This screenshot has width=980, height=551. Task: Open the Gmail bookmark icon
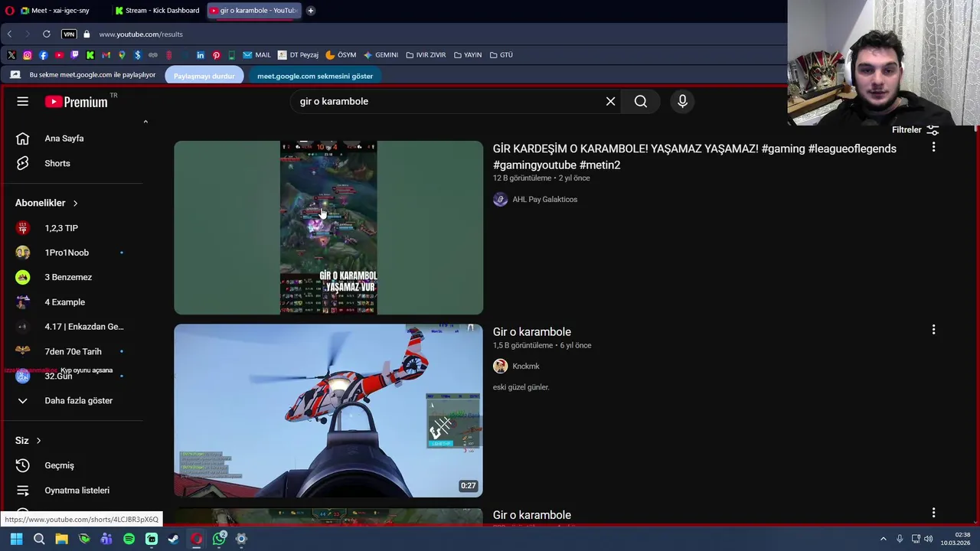point(106,55)
